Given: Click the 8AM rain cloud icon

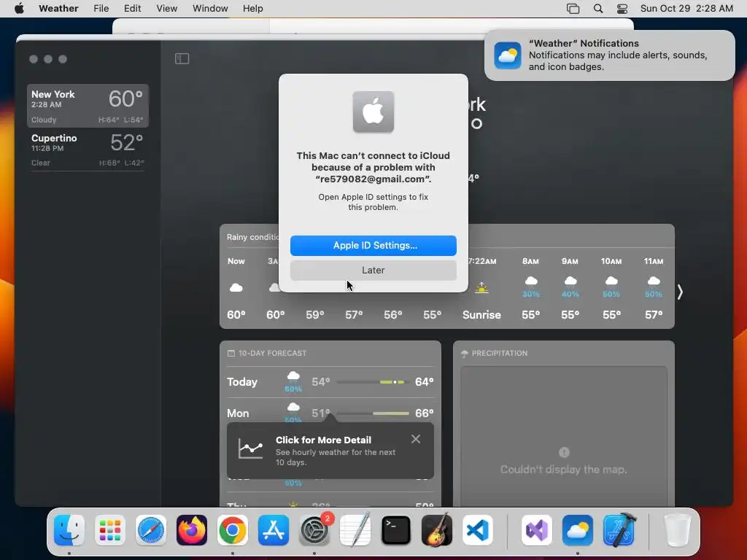Looking at the screenshot, I should pos(531,281).
